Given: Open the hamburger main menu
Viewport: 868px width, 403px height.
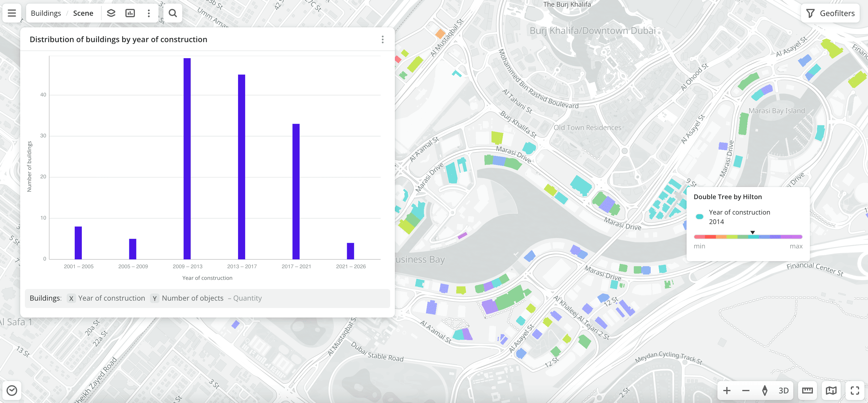Looking at the screenshot, I should [x=12, y=13].
